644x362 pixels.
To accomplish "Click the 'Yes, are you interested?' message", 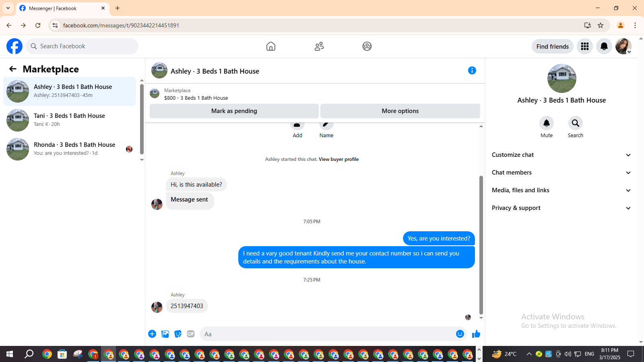I will [x=439, y=239].
